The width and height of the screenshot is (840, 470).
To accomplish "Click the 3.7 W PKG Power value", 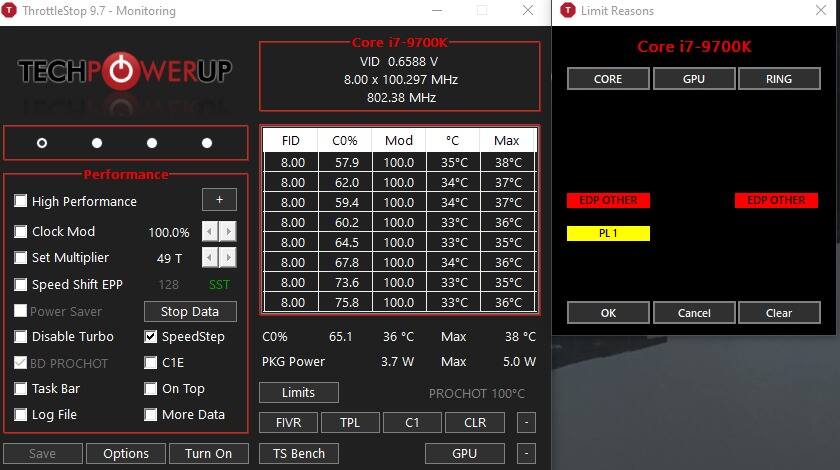I will click(x=397, y=362).
